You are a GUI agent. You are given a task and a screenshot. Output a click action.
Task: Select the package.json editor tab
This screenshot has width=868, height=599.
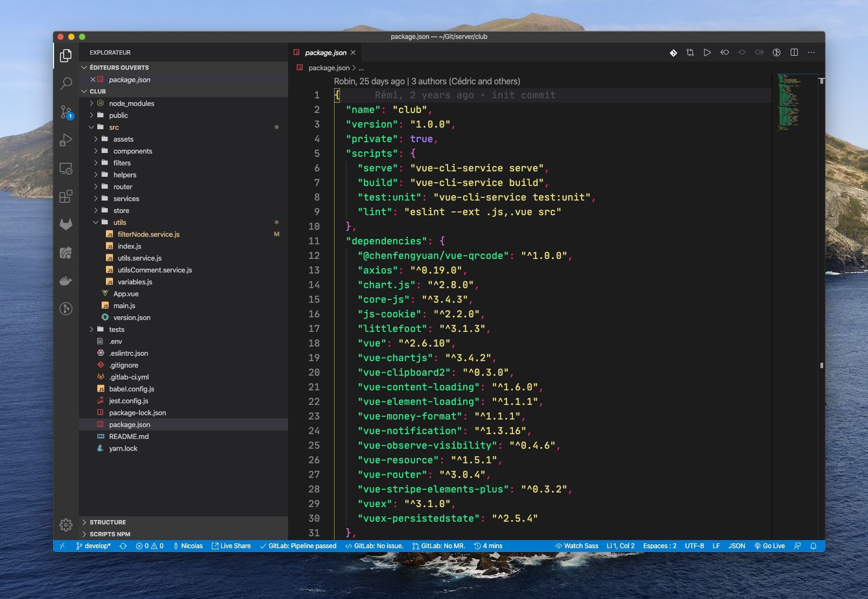(326, 52)
